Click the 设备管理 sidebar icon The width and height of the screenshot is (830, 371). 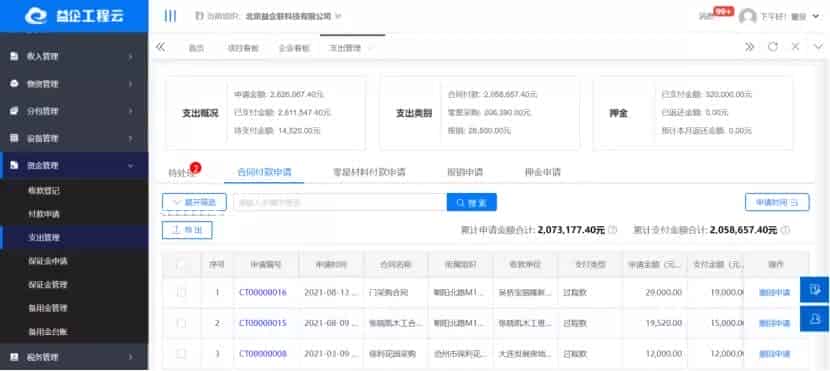click(x=15, y=138)
